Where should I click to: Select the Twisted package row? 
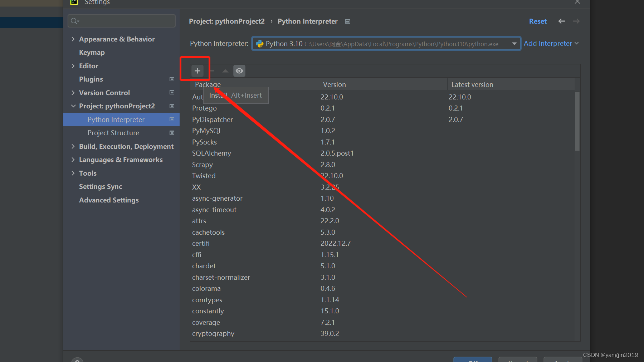click(x=382, y=176)
